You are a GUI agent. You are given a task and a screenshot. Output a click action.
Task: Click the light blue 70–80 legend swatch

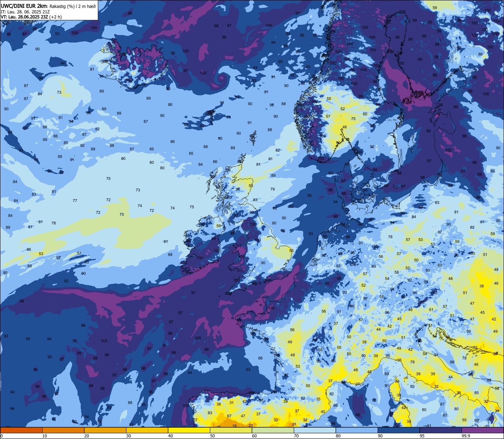point(315,430)
